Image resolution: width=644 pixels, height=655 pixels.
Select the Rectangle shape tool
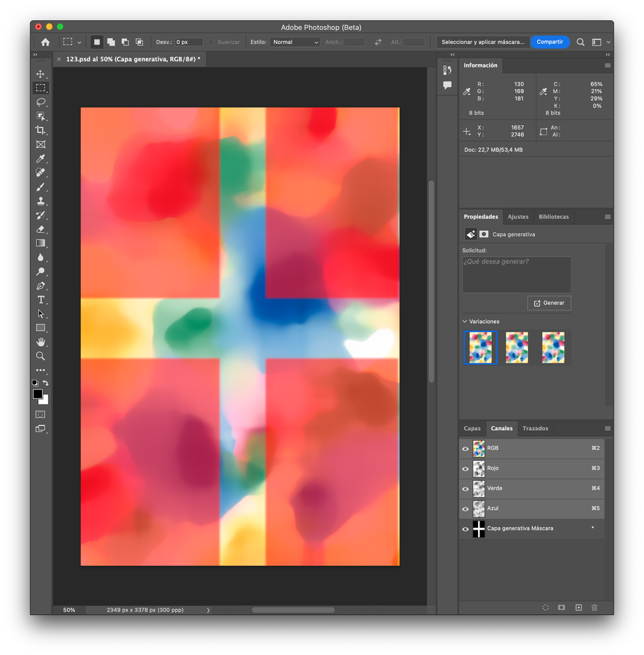(41, 328)
